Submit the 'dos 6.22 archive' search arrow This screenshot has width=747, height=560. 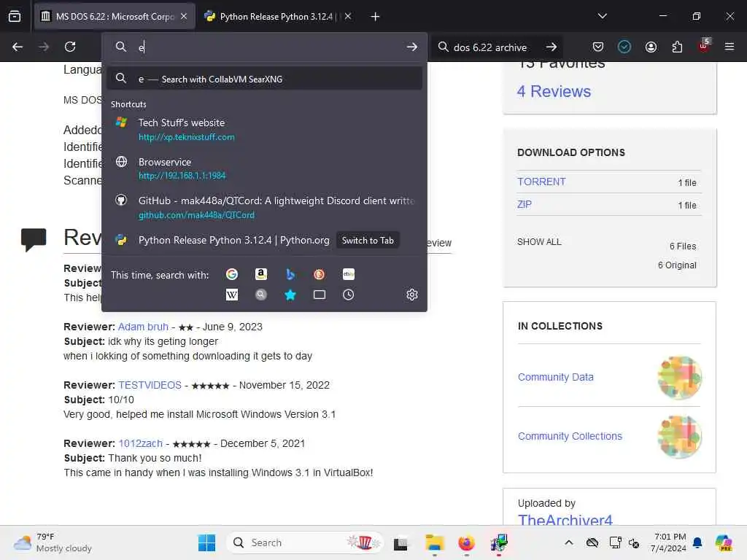[551, 47]
